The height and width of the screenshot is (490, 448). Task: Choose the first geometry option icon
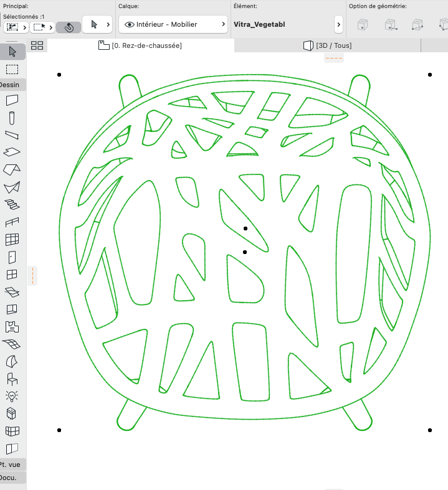pyautogui.click(x=363, y=24)
